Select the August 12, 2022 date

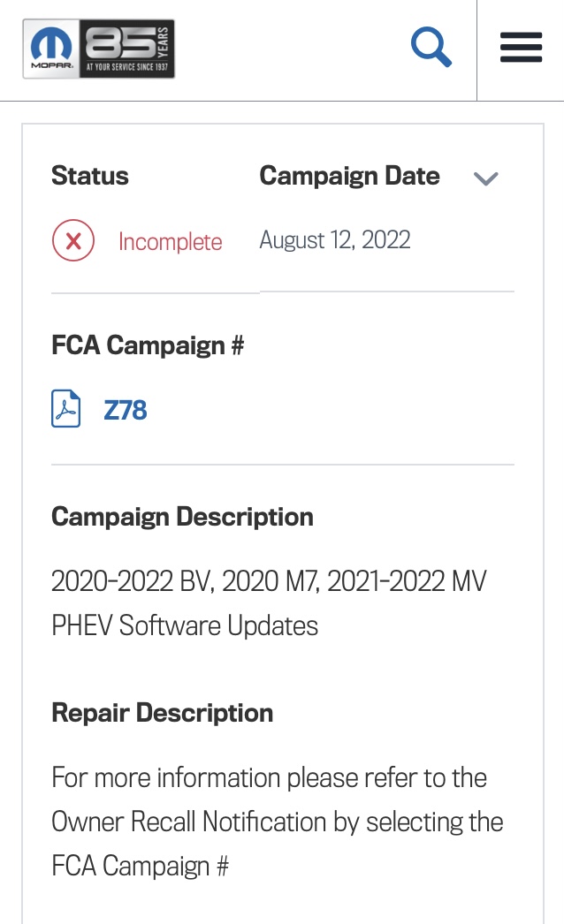coord(335,240)
